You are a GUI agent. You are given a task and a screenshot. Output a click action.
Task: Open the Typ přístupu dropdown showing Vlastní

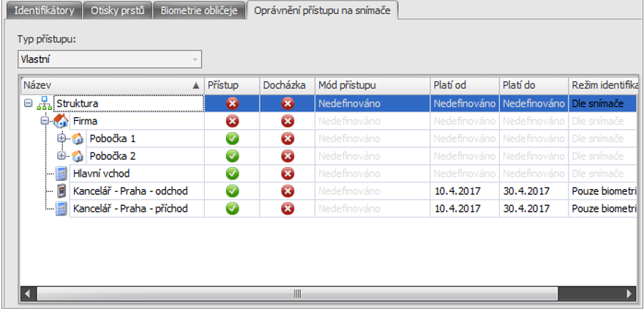[110, 59]
